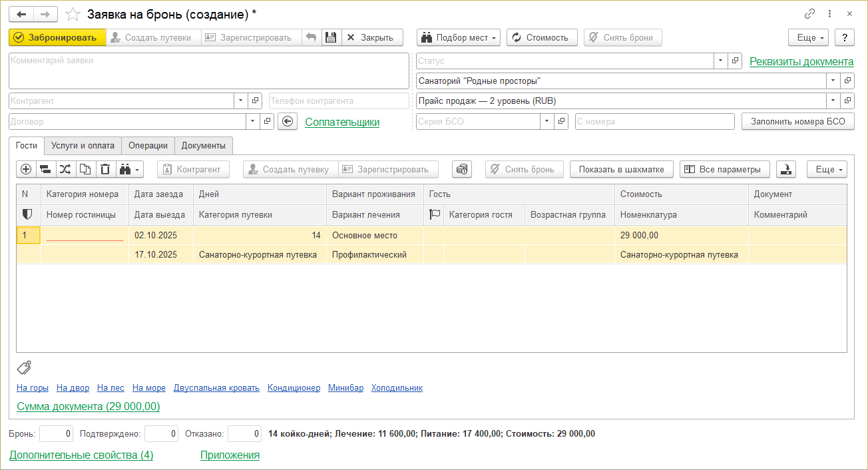This screenshot has width=868, height=470.
Task: Click the coins payment icon button
Action: coord(461,169)
